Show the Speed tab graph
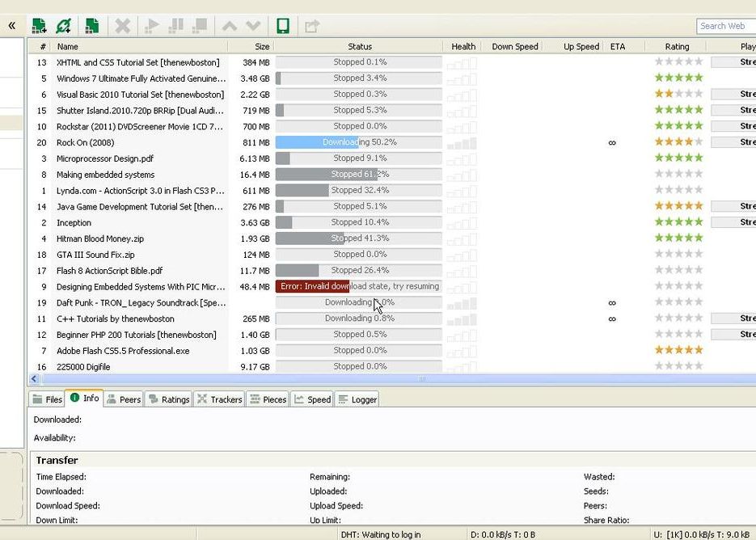This screenshot has height=540, width=756. click(x=311, y=399)
